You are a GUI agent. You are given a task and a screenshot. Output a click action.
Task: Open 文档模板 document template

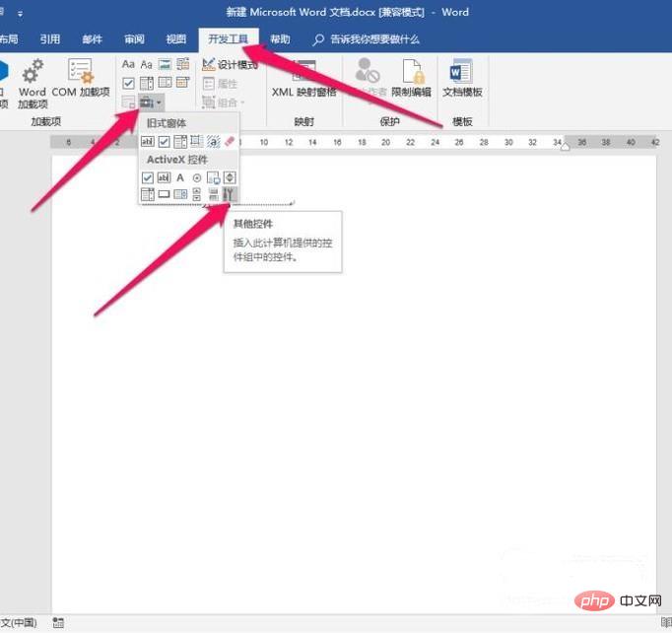[462, 77]
